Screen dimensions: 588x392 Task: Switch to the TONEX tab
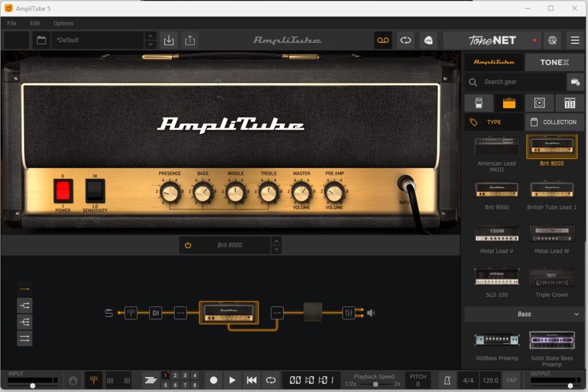click(x=554, y=62)
